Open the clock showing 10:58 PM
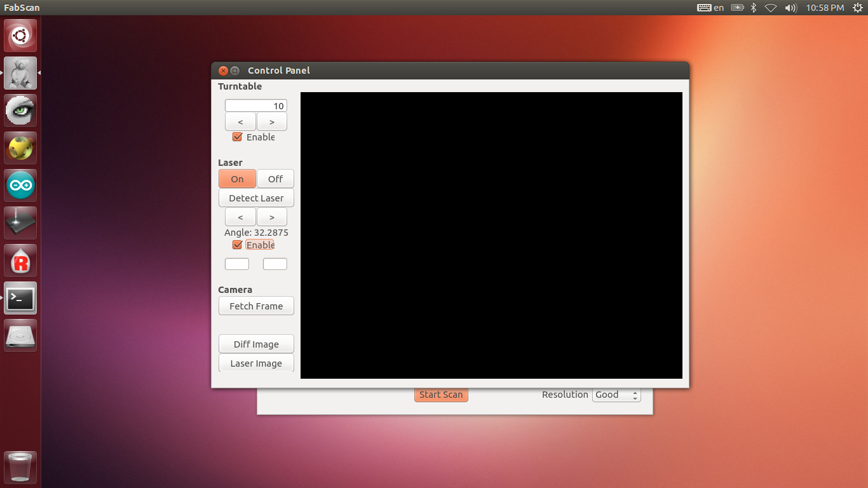This screenshot has height=488, width=868. tap(825, 8)
